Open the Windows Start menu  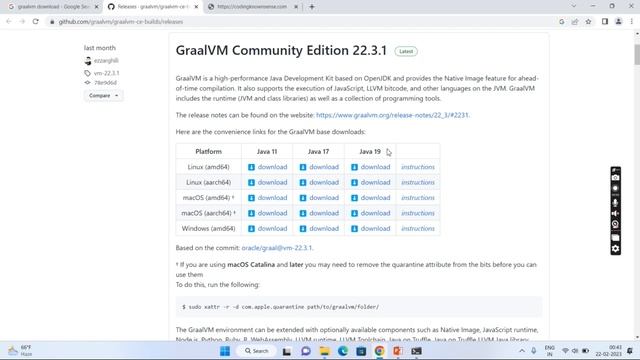[225, 351]
